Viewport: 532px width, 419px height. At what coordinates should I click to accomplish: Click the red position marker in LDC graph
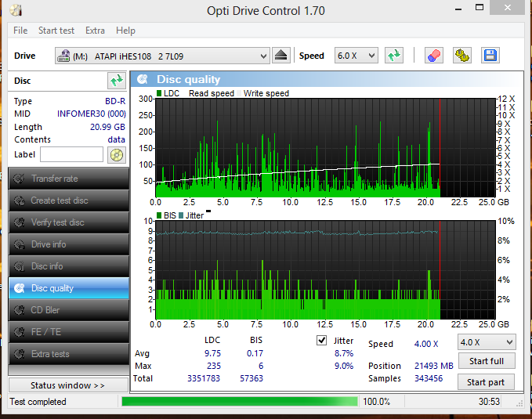click(x=440, y=147)
